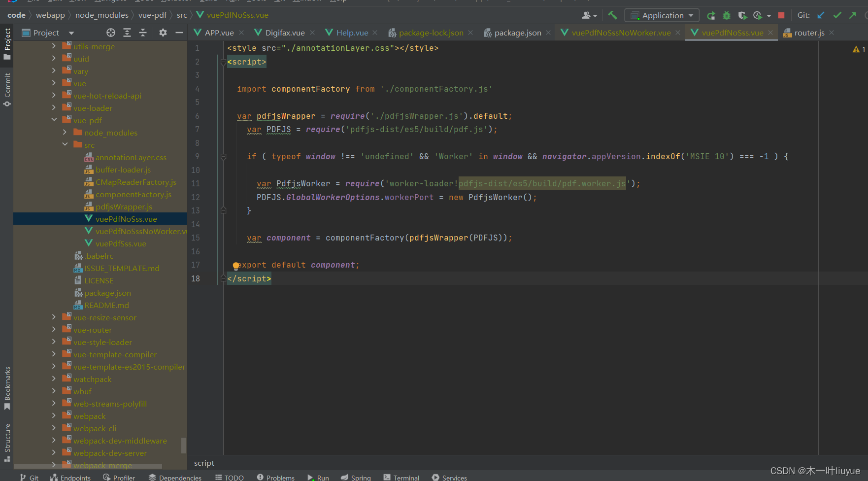The width and height of the screenshot is (868, 481).
Task: Expand the watchpack folder
Action: (x=54, y=378)
